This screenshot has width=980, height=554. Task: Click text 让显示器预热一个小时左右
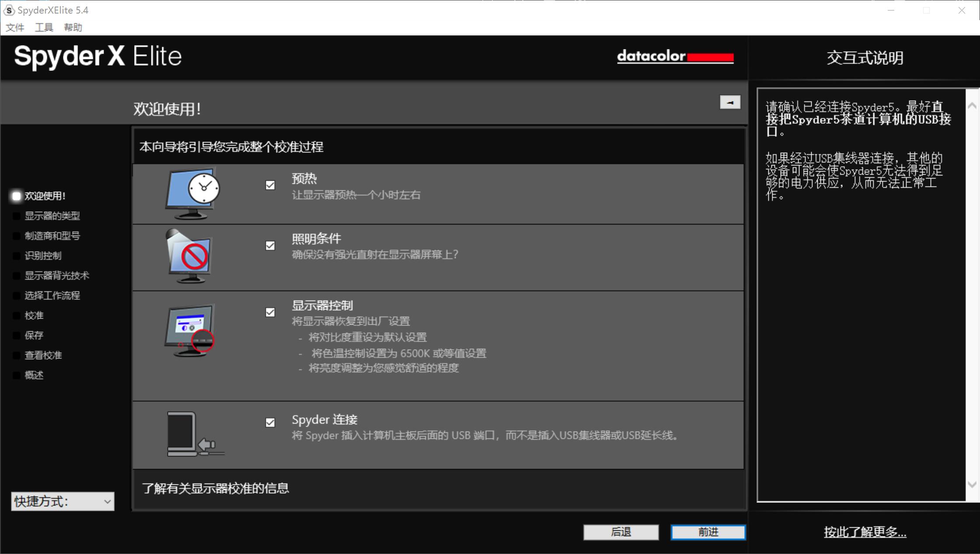356,195
